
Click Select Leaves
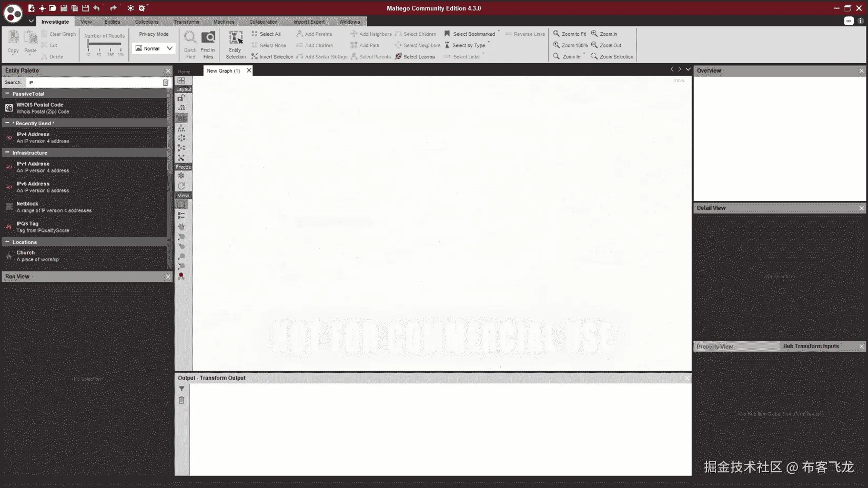pos(415,56)
